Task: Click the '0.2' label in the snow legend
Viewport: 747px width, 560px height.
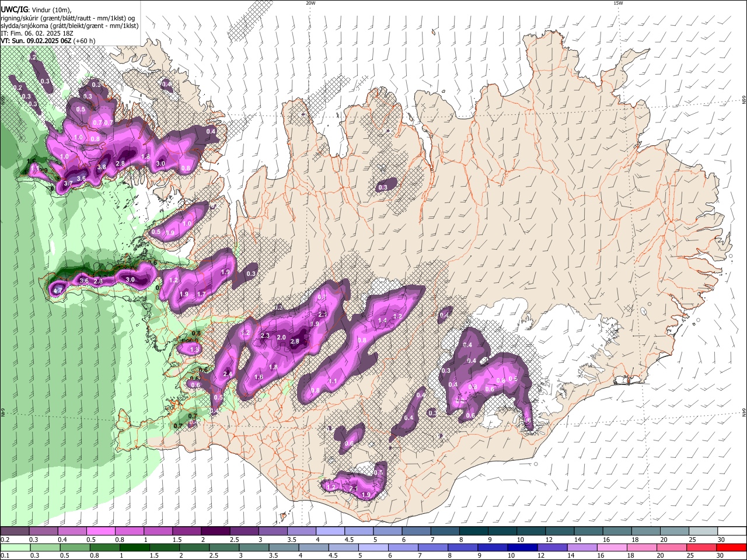Action: click(x=5, y=540)
